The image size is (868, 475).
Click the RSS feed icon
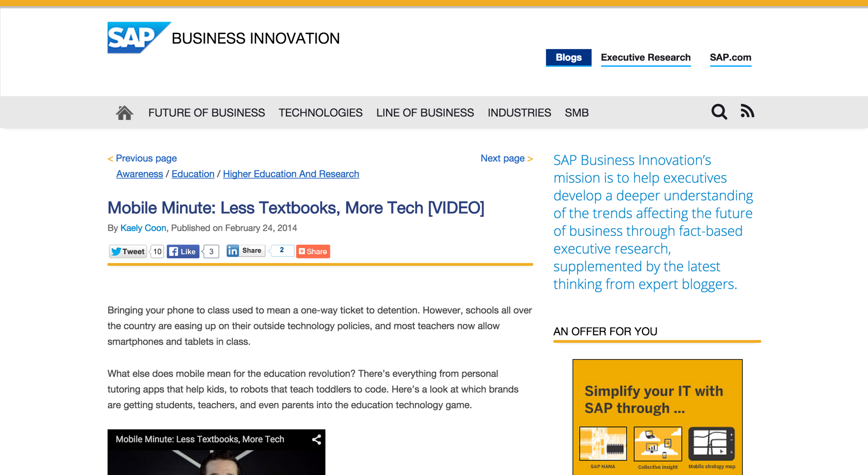click(747, 111)
